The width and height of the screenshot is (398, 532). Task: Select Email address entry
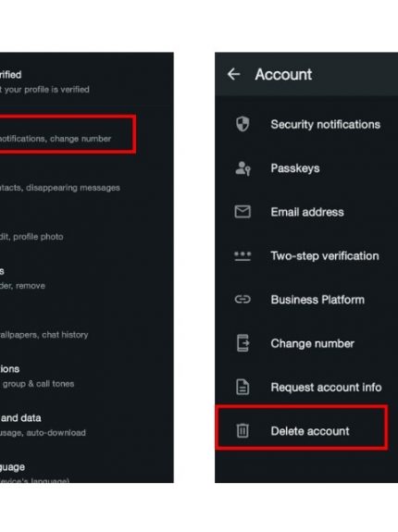[x=306, y=212]
